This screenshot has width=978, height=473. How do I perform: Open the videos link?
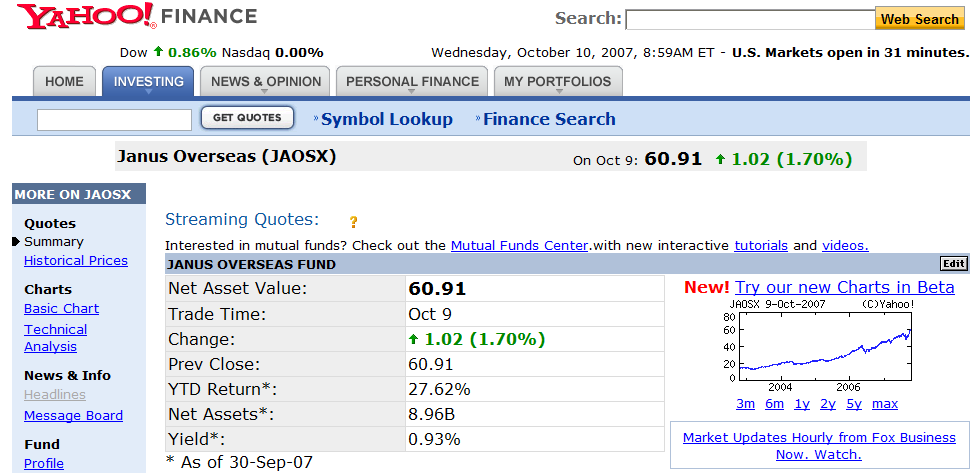click(x=845, y=246)
